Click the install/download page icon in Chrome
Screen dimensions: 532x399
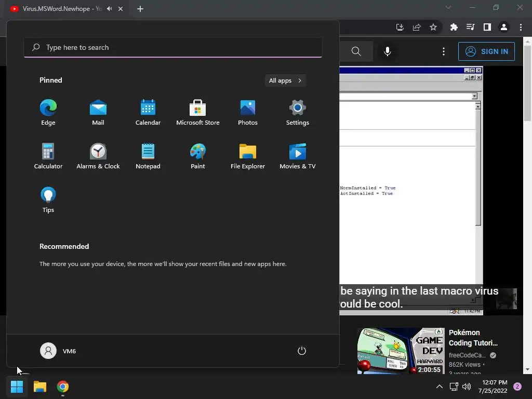coord(400,27)
